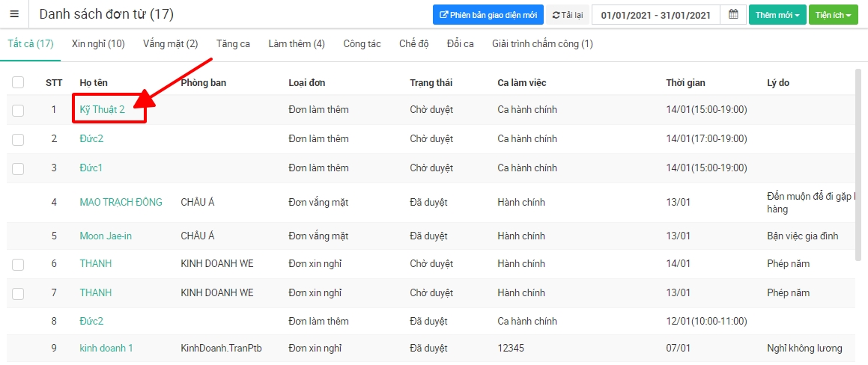Expand the Tiện ích dropdown
The image size is (868, 365).
[833, 15]
